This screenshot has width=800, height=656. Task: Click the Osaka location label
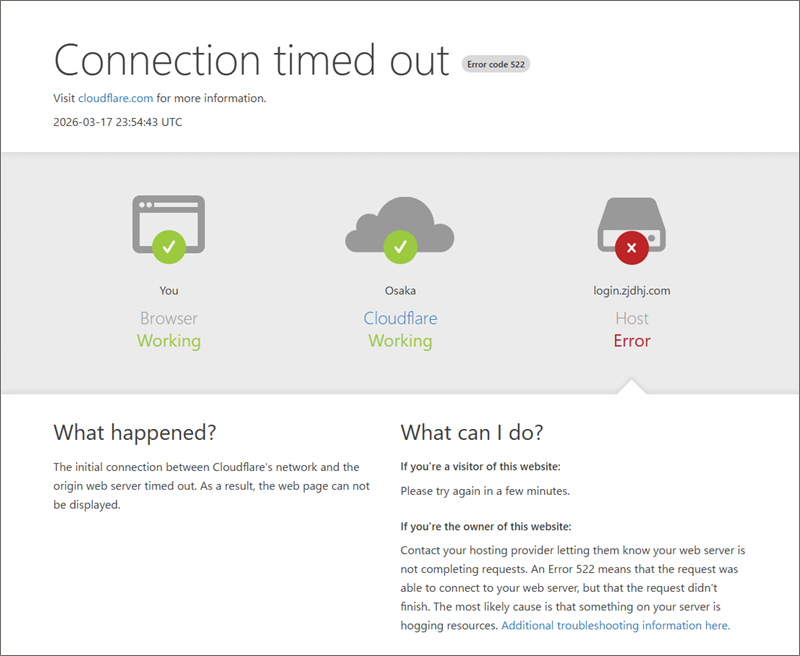(x=400, y=290)
